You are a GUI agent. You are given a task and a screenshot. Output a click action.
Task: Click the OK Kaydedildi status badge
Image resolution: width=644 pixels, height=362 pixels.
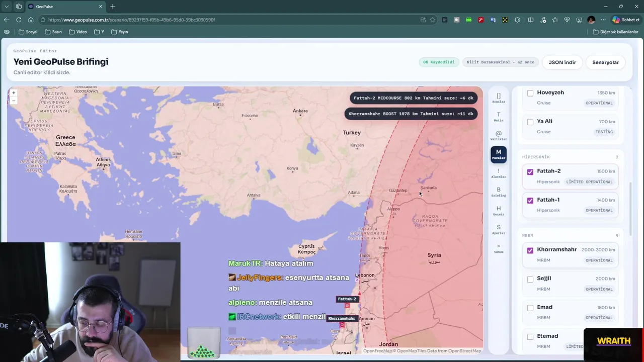click(439, 62)
